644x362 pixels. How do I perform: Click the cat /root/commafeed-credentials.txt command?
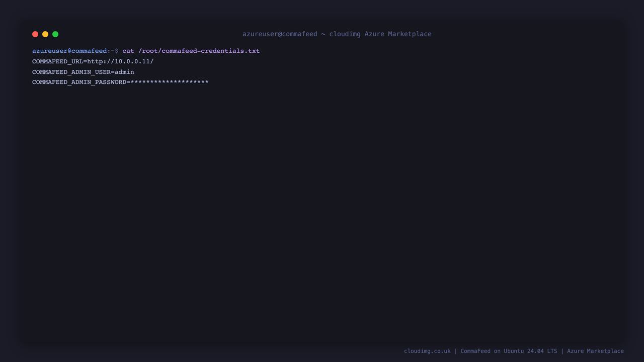coord(191,51)
